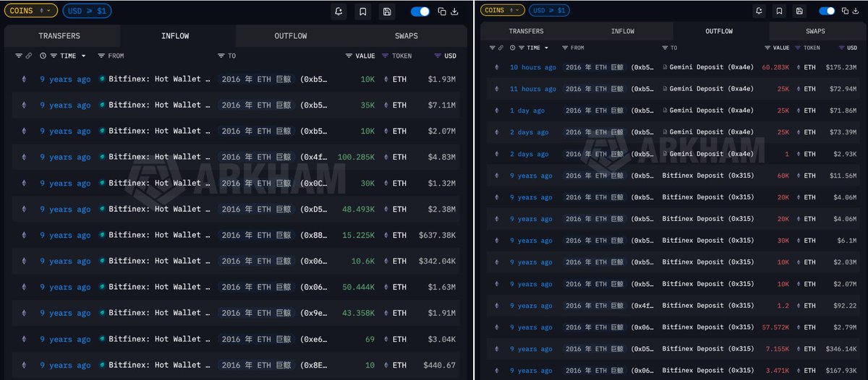
Task: Open the USD ≥ $1 filter chip in the Inflow view
Action: tap(87, 11)
